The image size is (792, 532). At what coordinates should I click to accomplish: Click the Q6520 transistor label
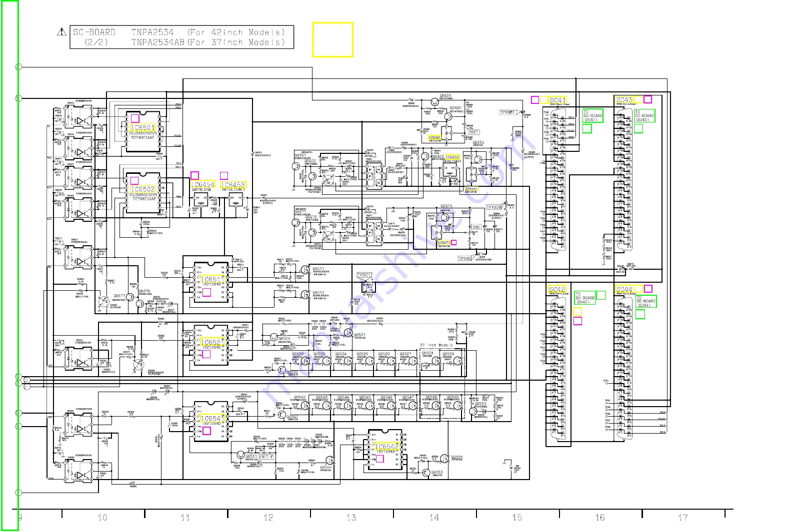284,339
